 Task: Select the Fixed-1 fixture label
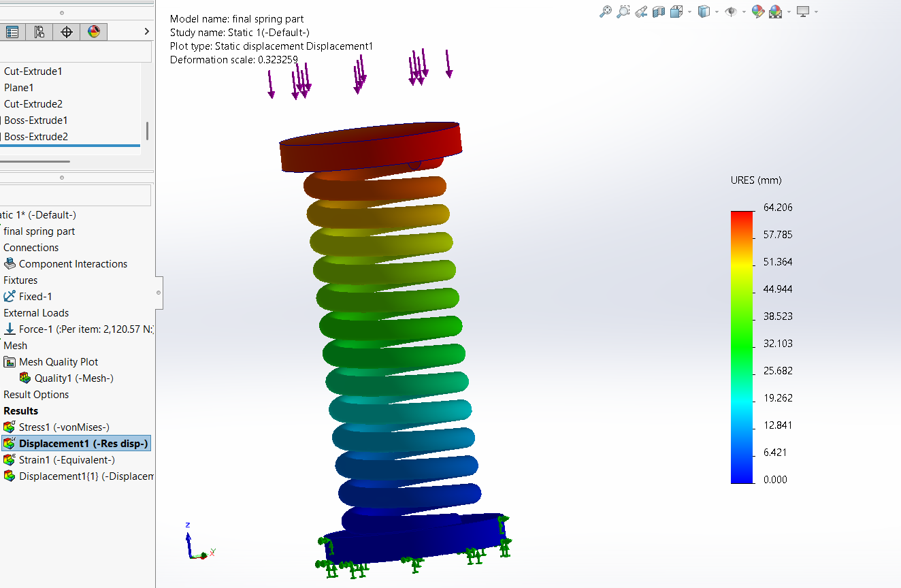coord(35,297)
